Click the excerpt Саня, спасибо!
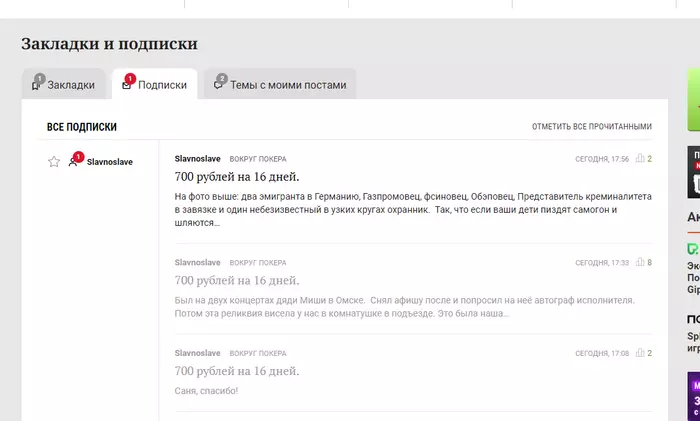This screenshot has height=421, width=700. point(206,391)
